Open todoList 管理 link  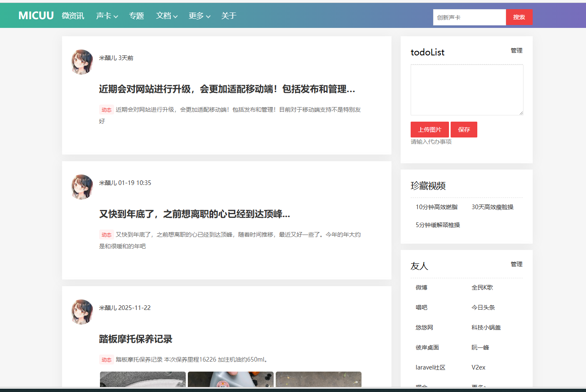click(x=516, y=50)
